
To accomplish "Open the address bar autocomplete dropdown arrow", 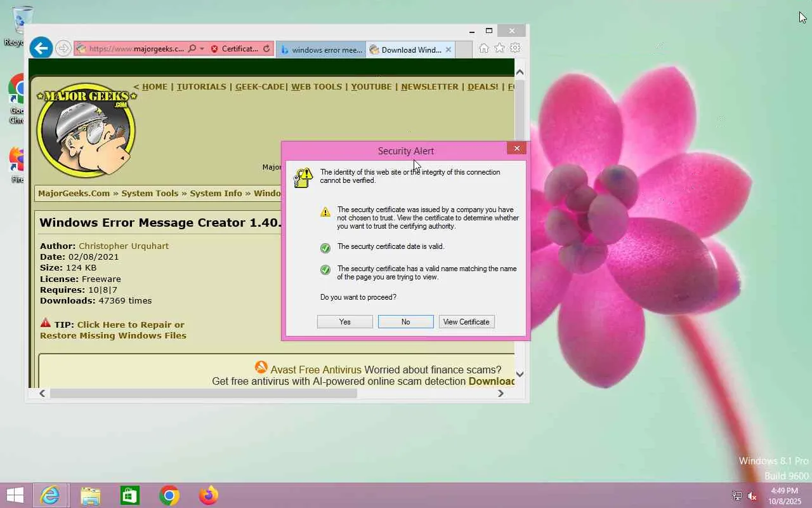I will pos(202,49).
